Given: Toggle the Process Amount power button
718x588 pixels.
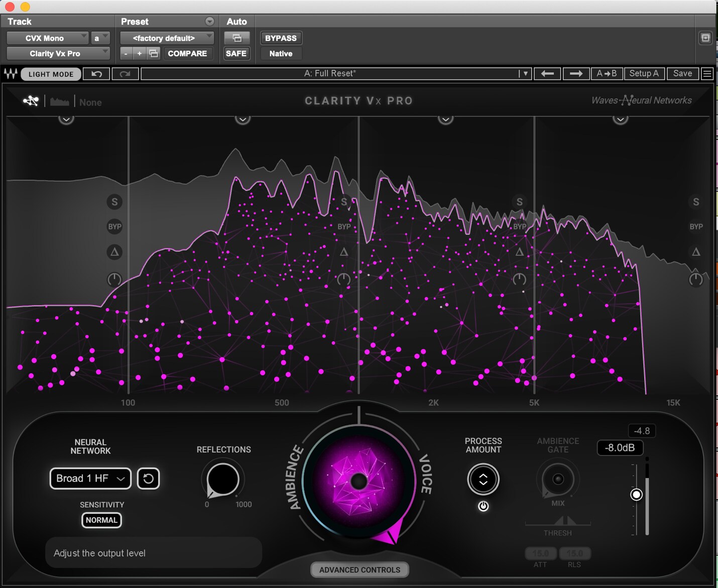Looking at the screenshot, I should tap(483, 506).
